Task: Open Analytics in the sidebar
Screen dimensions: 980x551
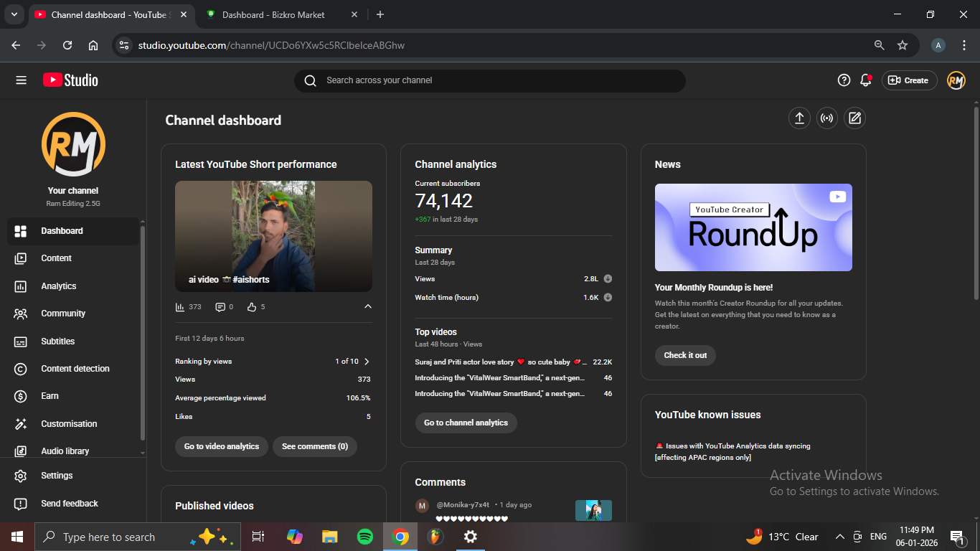Action: tap(58, 286)
